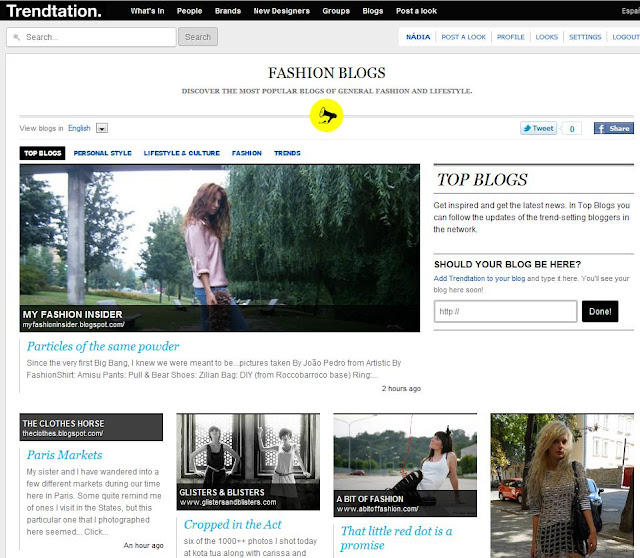Open the SETTINGS link
This screenshot has width=640, height=558.
click(585, 37)
